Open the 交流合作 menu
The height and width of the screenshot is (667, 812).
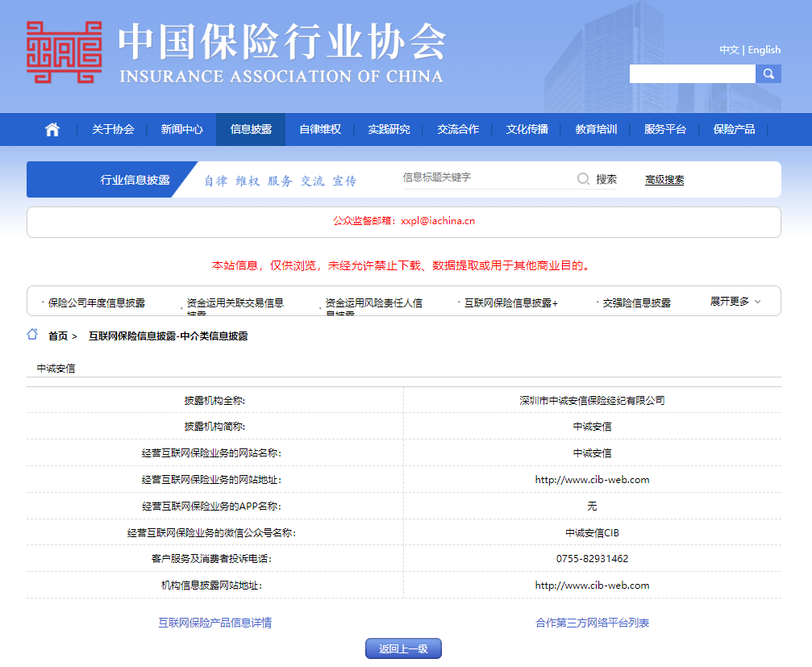(x=458, y=130)
